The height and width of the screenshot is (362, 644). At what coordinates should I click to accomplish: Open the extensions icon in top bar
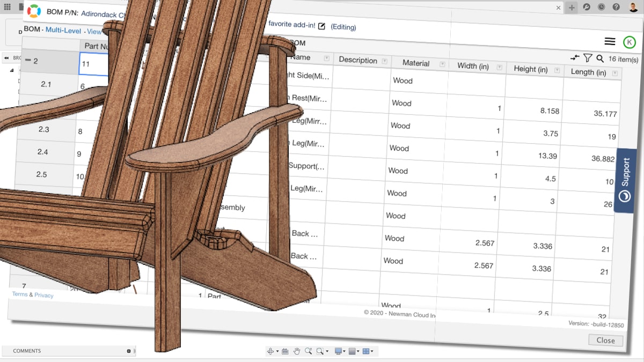click(x=587, y=7)
